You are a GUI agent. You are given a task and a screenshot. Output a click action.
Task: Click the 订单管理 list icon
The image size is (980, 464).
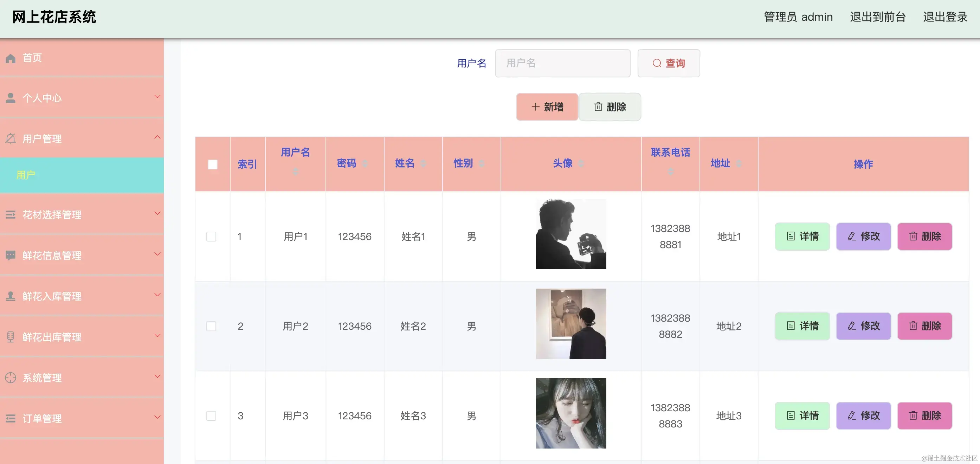[x=11, y=418]
